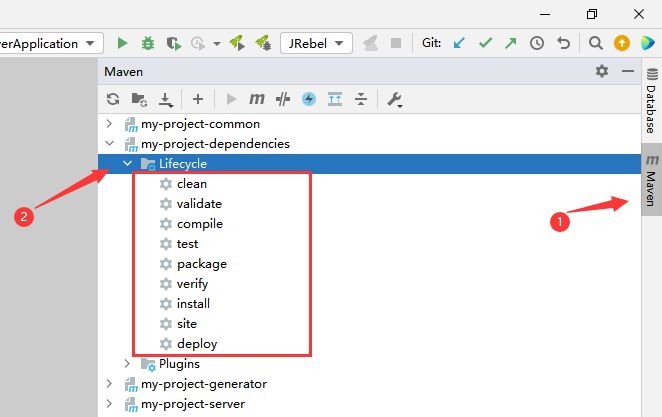Open the JRebel dropdown
The image size is (662, 417).
(x=316, y=43)
